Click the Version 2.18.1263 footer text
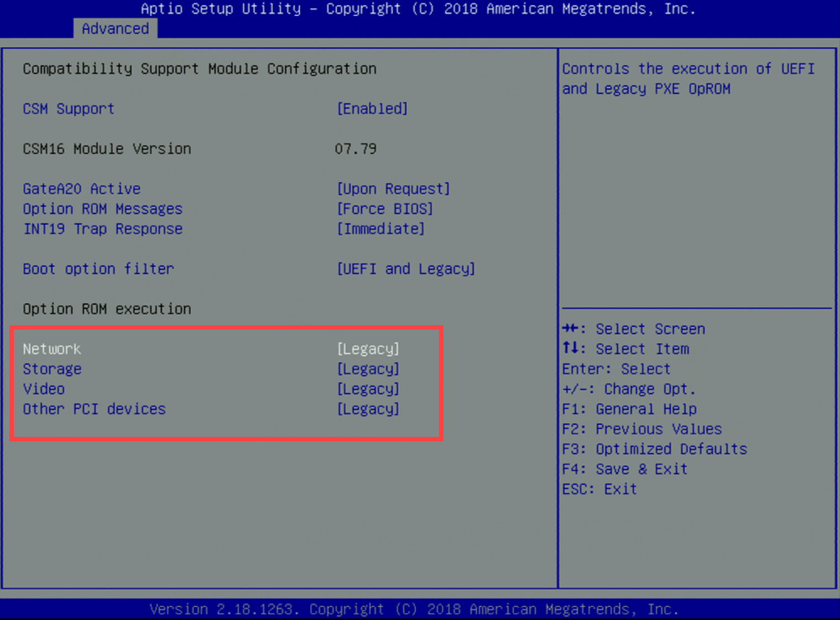Screen dimensions: 840x620 [x=414, y=609]
